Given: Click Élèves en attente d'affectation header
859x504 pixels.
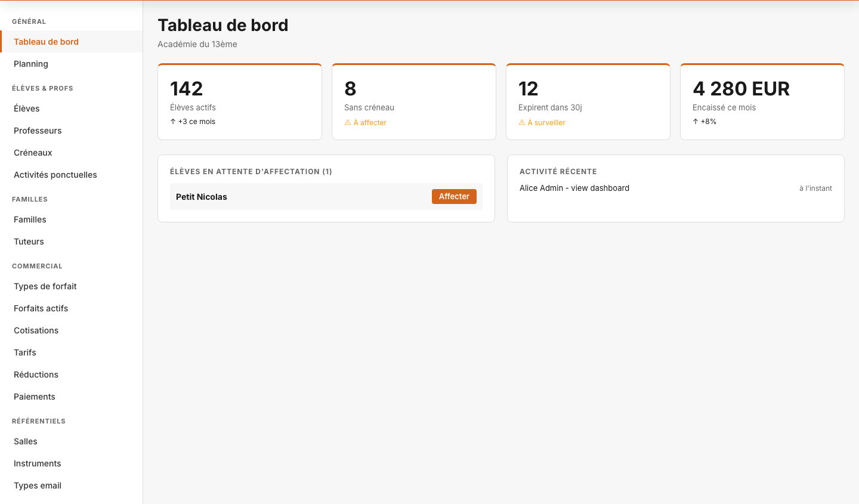Looking at the screenshot, I should [x=251, y=171].
